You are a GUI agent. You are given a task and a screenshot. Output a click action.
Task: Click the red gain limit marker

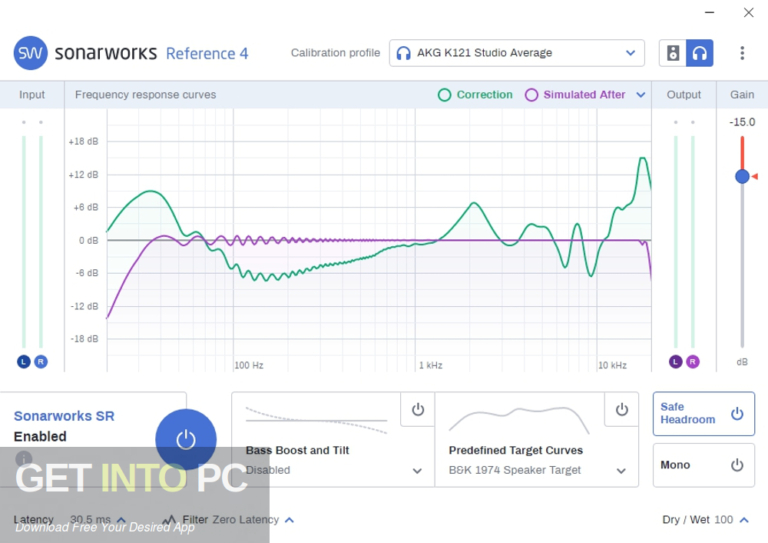click(755, 176)
